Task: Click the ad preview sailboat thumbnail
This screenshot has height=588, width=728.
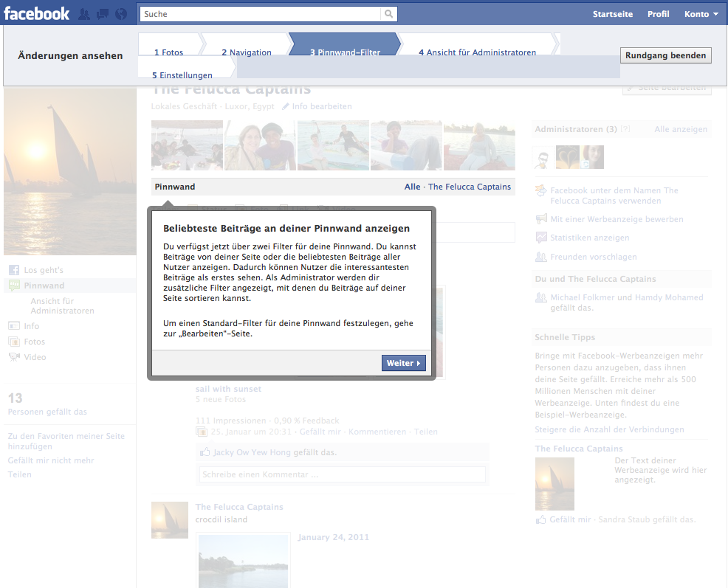Action: pyautogui.click(x=554, y=483)
